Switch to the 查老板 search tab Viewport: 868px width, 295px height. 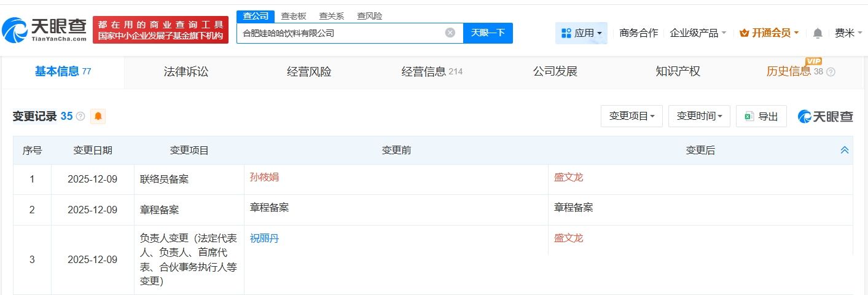pos(294,17)
